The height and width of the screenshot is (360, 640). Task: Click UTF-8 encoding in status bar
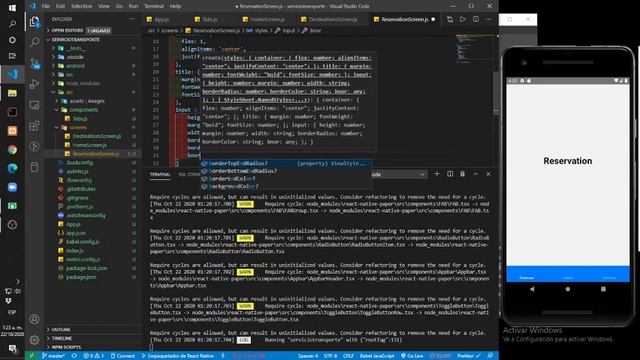(330, 356)
